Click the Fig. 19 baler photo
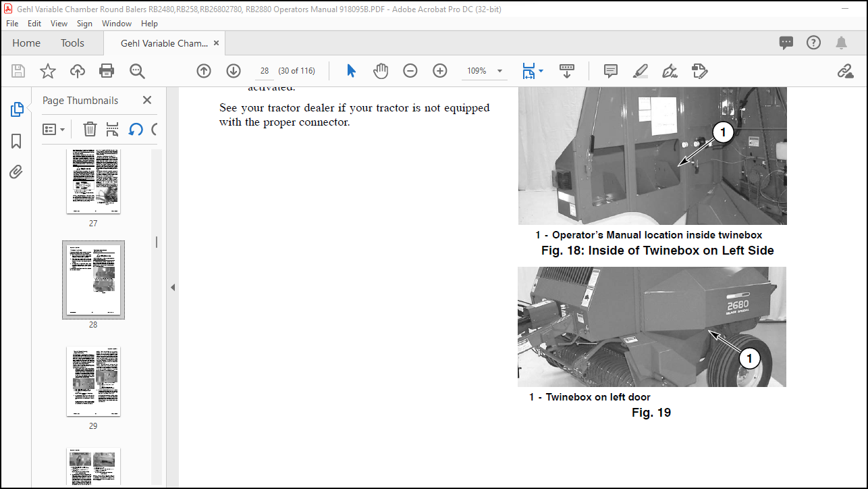The width and height of the screenshot is (868, 489). coord(652,327)
